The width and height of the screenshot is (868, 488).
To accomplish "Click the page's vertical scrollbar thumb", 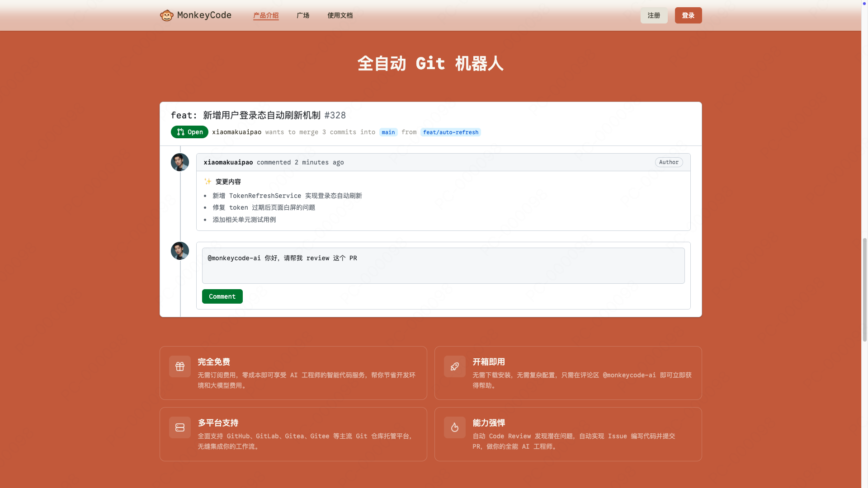I will 864,289.
